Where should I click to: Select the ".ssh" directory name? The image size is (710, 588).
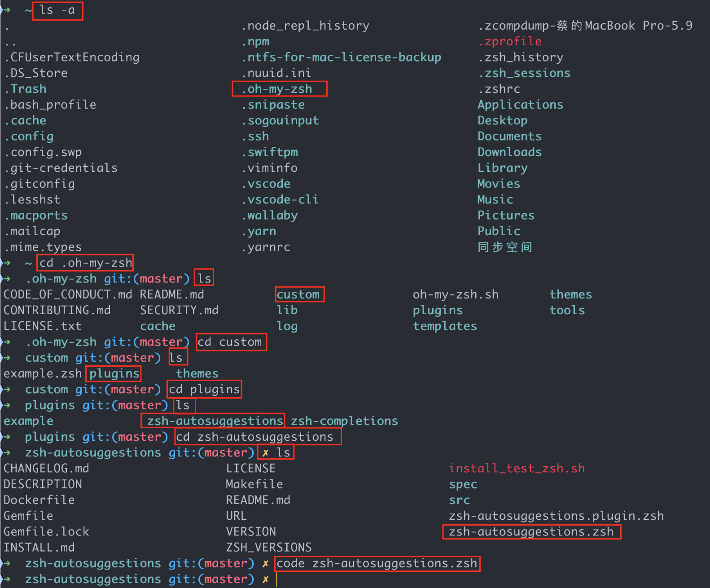pyautogui.click(x=255, y=136)
